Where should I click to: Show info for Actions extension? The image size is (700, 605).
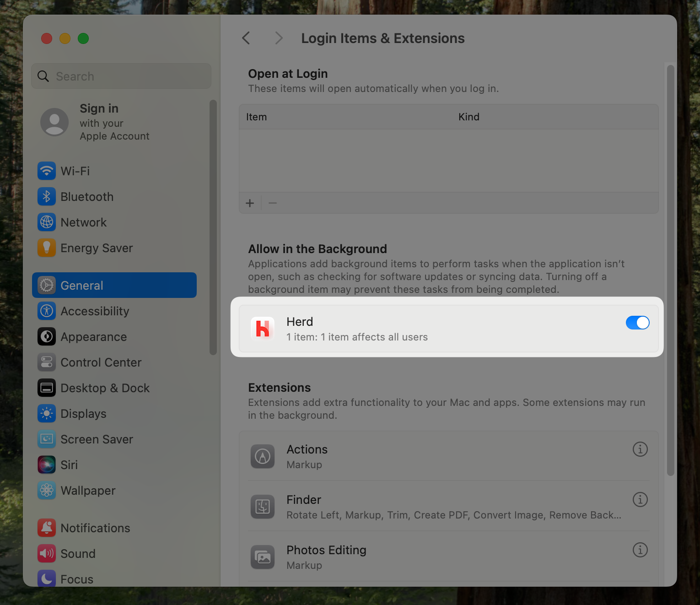(x=640, y=449)
